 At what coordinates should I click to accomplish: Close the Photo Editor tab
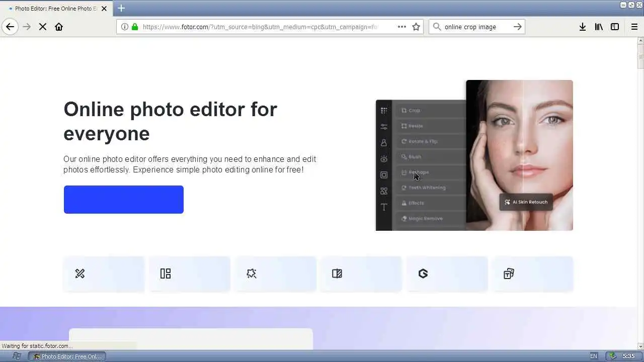point(104,9)
